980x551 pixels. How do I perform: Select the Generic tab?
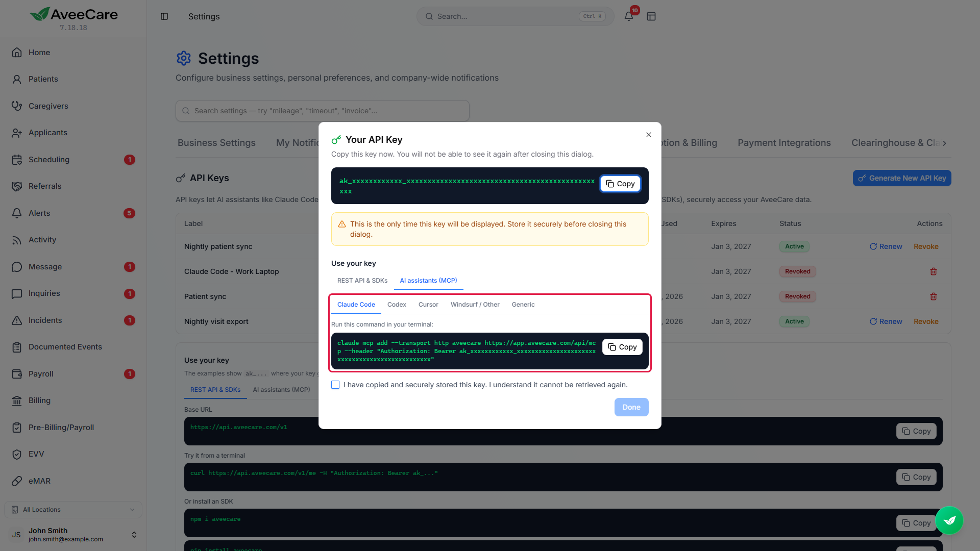click(x=523, y=305)
